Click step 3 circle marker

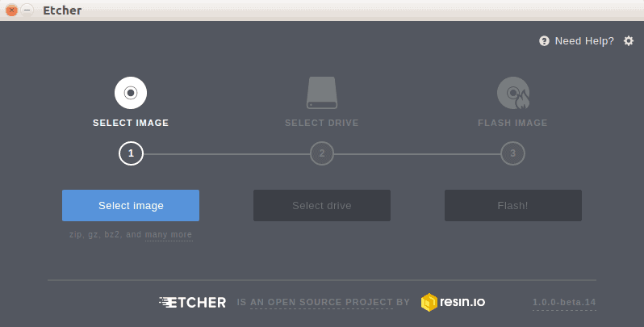pyautogui.click(x=513, y=153)
